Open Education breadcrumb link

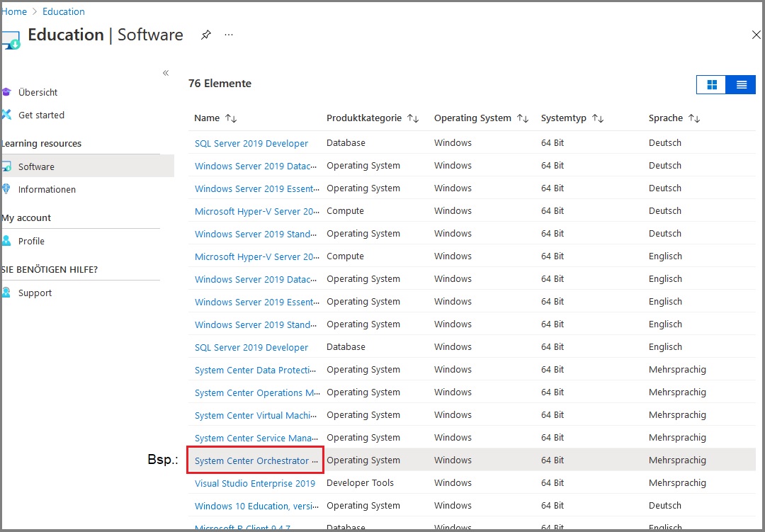(63, 11)
